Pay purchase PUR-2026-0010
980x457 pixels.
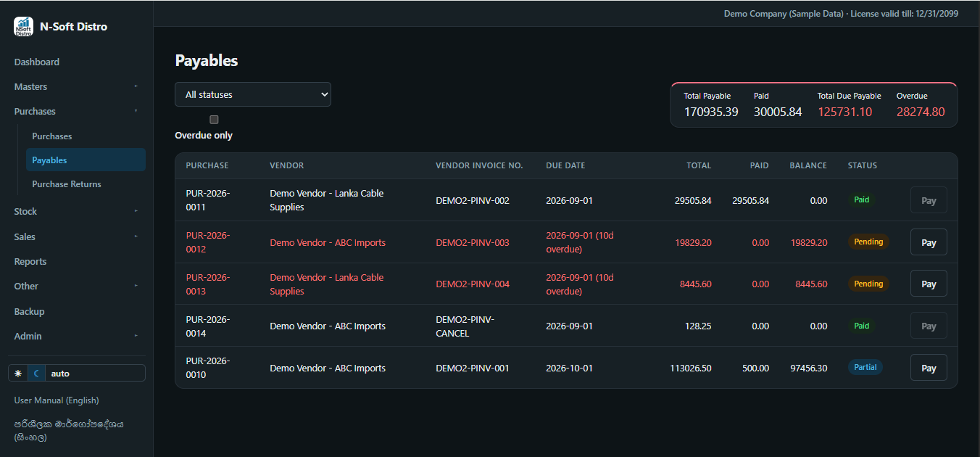(929, 368)
